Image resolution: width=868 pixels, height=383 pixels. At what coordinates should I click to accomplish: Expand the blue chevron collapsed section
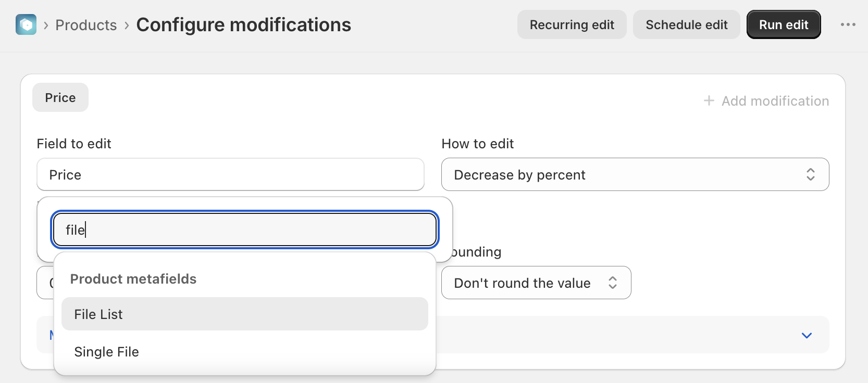coord(807,335)
